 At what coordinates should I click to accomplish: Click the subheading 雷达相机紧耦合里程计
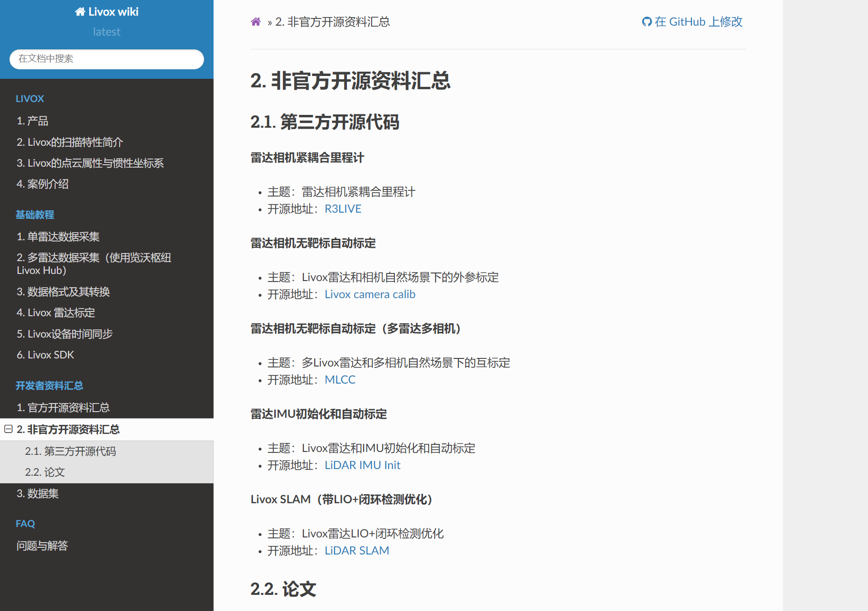click(308, 158)
